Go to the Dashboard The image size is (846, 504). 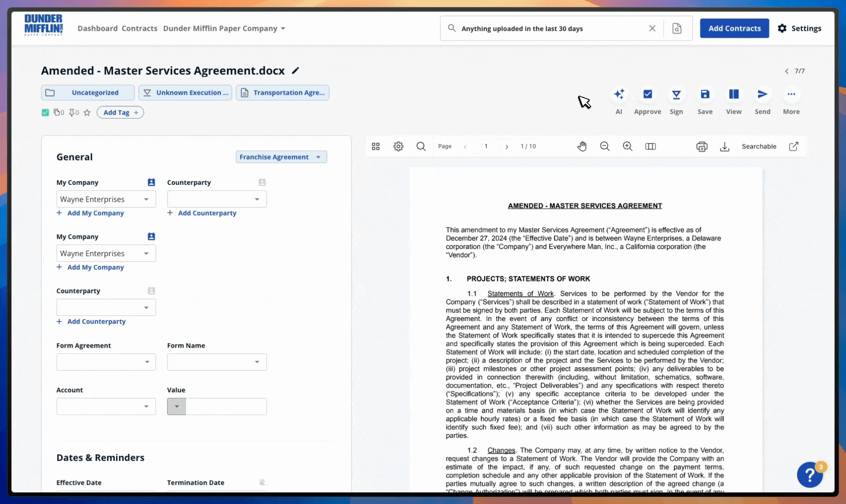pos(98,28)
